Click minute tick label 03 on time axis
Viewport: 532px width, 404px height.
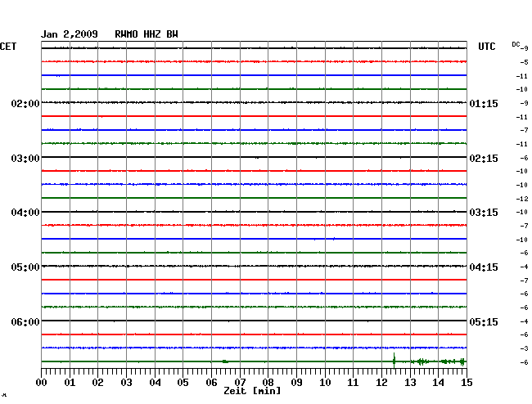click(126, 383)
